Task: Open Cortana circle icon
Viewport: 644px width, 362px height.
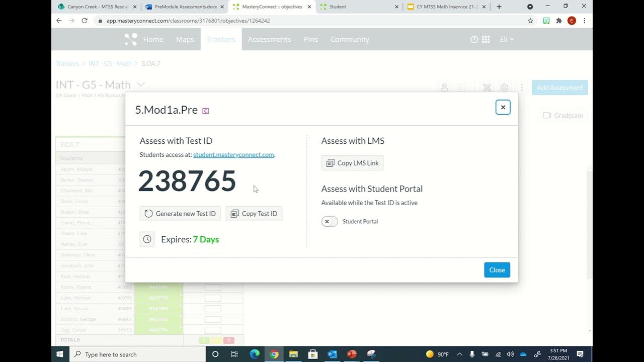Action: pos(215,354)
